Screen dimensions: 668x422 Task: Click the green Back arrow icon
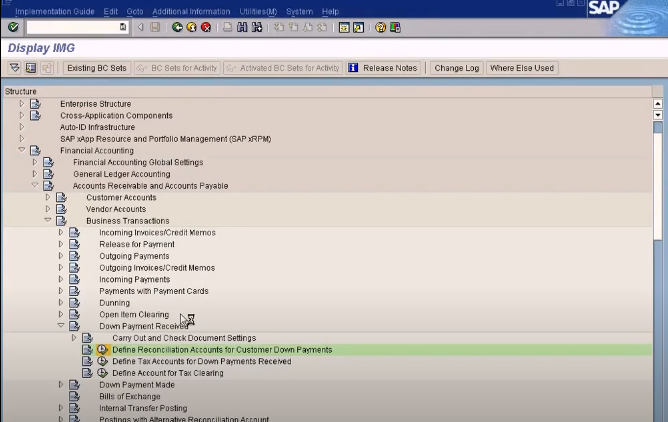point(177,27)
